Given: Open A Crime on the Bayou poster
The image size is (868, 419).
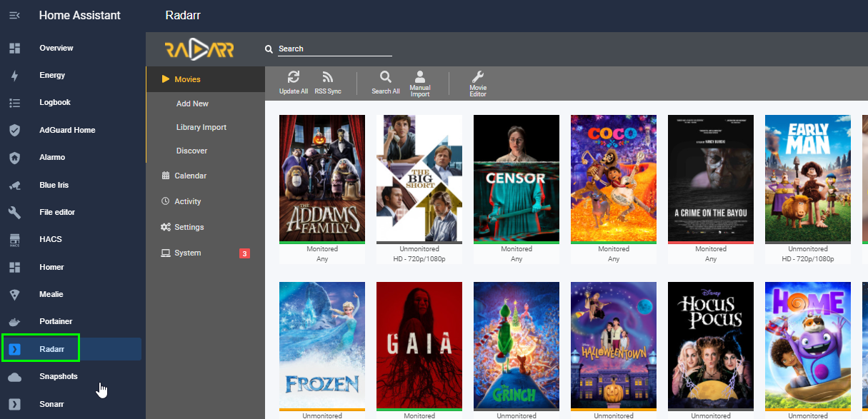Looking at the screenshot, I should 711,178.
